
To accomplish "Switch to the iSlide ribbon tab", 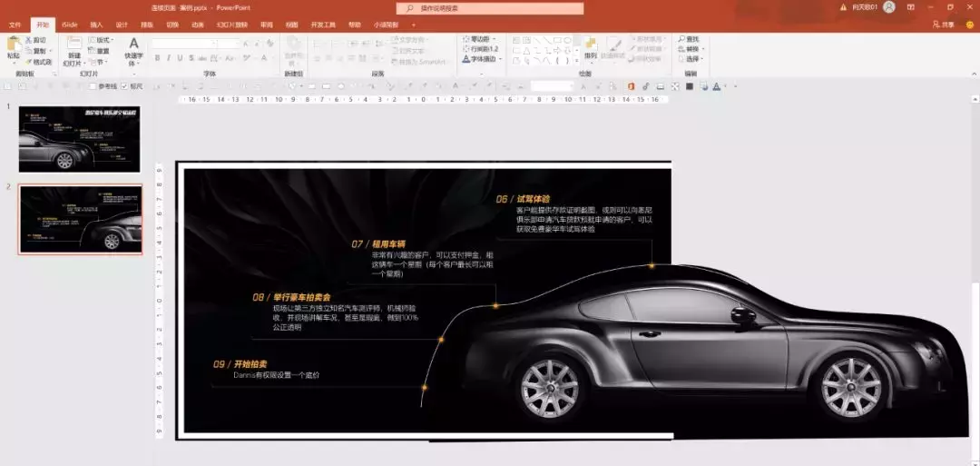I will click(69, 25).
